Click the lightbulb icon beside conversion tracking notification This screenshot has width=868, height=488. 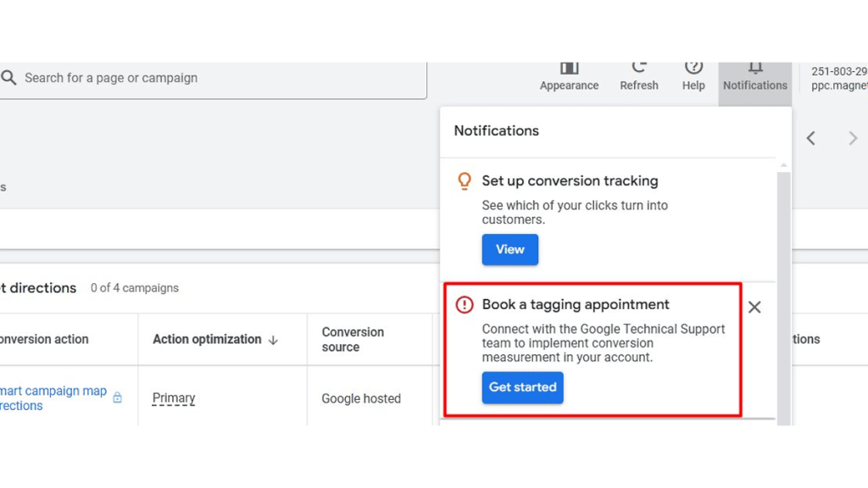464,180
